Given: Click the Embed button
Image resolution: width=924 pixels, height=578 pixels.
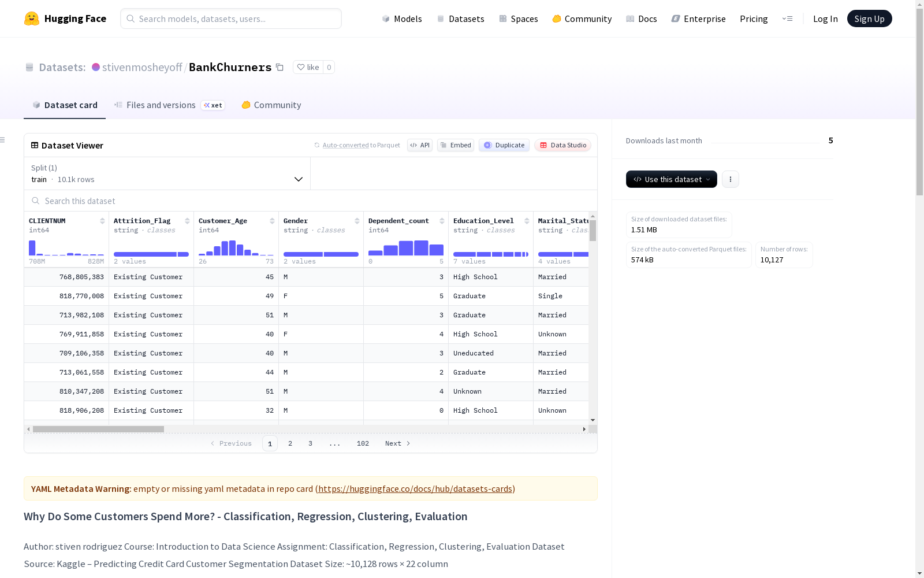Looking at the screenshot, I should pyautogui.click(x=456, y=145).
